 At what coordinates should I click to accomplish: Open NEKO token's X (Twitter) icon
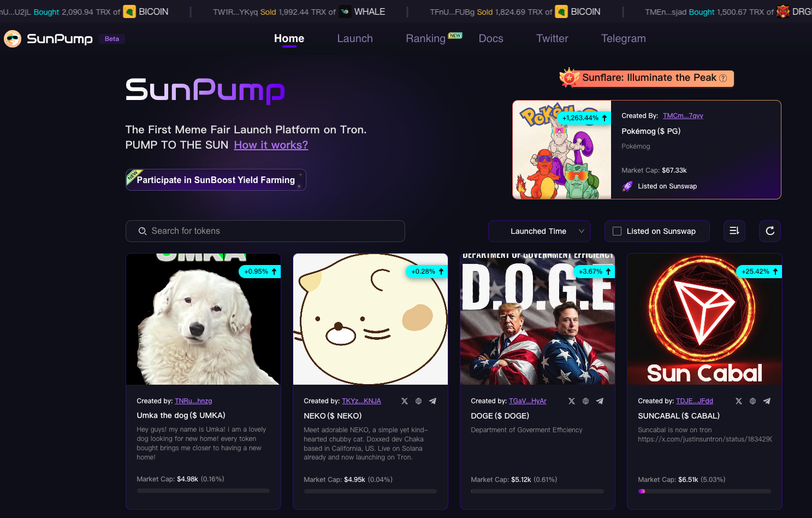pos(405,401)
